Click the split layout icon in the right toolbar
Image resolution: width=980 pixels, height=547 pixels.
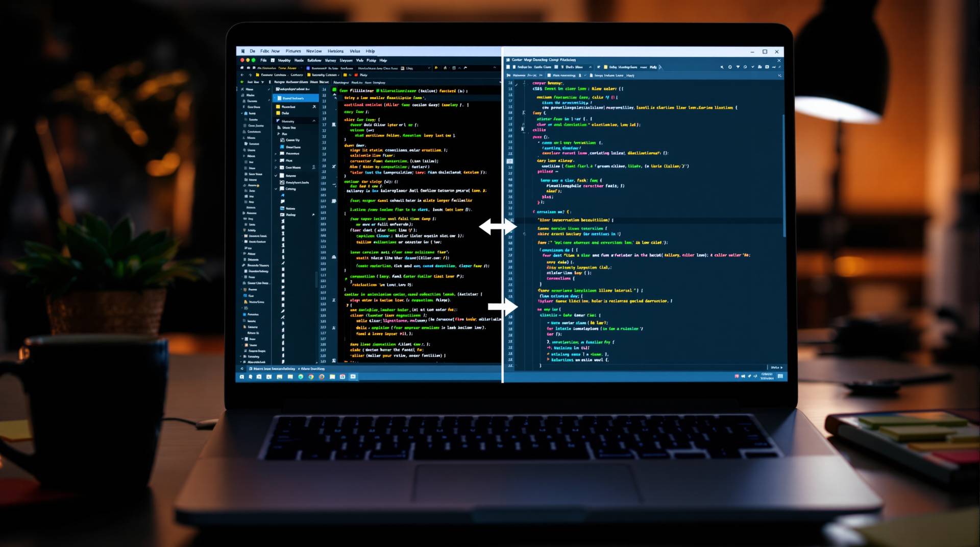click(767, 67)
